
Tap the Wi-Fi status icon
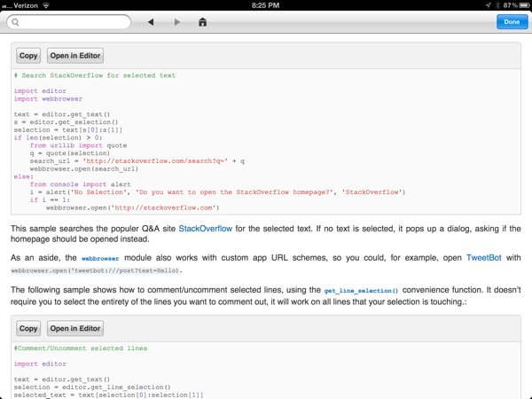click(46, 5)
